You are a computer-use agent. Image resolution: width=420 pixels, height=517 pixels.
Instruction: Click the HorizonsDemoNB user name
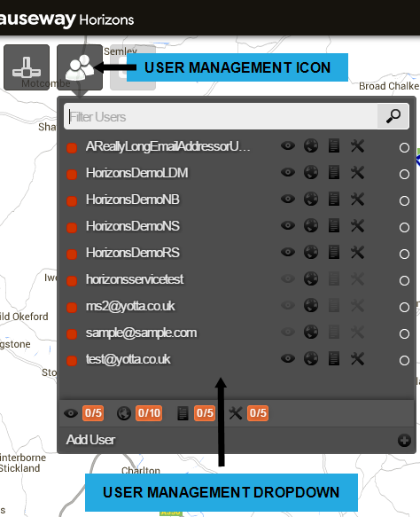pyautogui.click(x=133, y=200)
